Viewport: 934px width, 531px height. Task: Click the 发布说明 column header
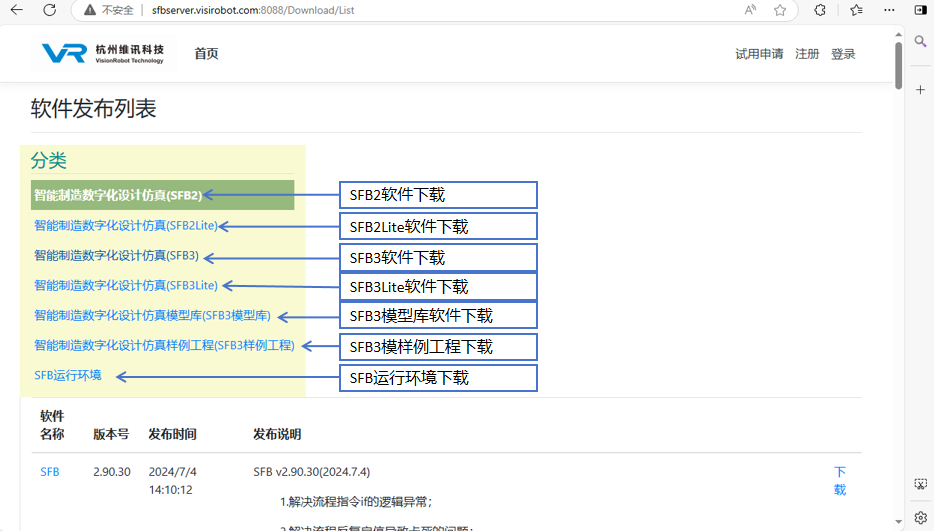(277, 434)
